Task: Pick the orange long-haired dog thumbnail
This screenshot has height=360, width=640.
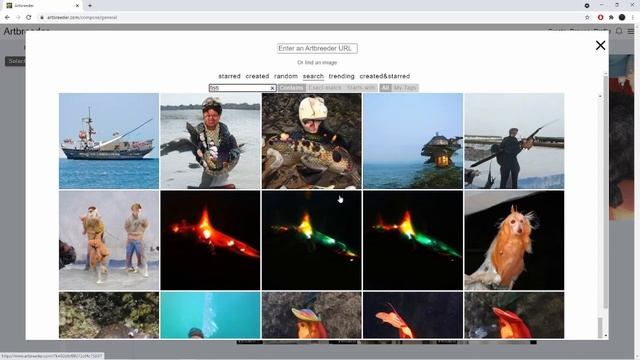Action: 514,240
